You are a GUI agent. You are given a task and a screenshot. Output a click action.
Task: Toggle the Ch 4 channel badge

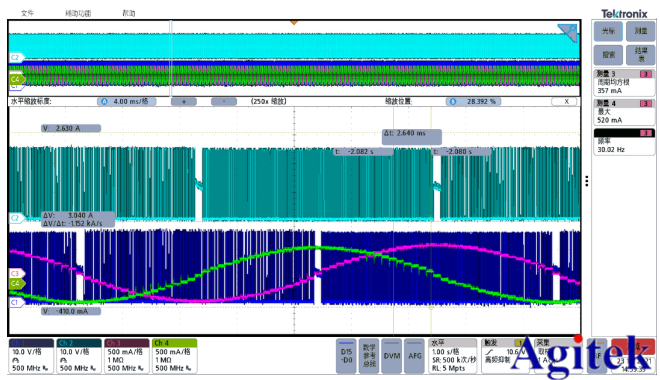174,356
